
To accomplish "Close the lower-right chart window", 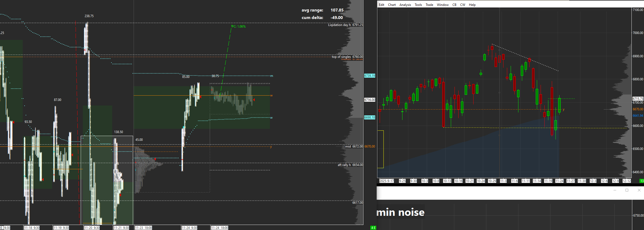I will (x=639, y=190).
